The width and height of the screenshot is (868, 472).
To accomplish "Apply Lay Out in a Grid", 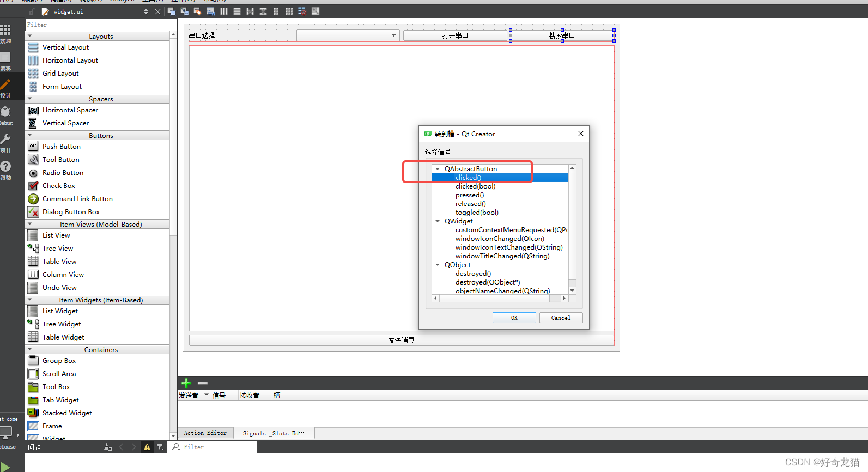I will (289, 11).
